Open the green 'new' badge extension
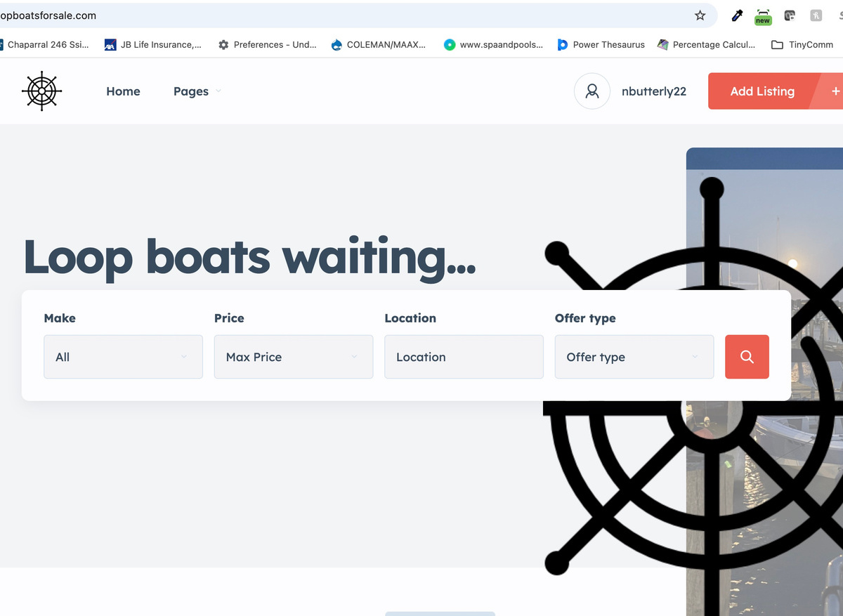 [763, 16]
